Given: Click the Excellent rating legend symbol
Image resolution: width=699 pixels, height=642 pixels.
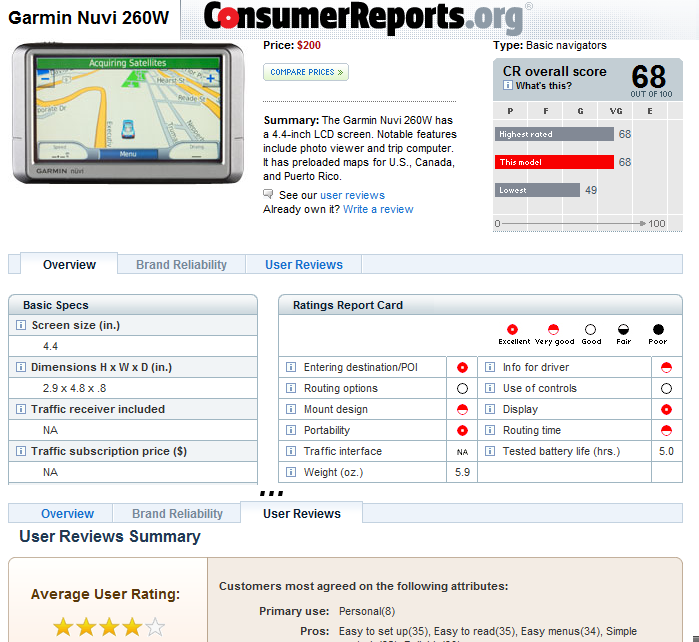Looking at the screenshot, I should click(512, 329).
